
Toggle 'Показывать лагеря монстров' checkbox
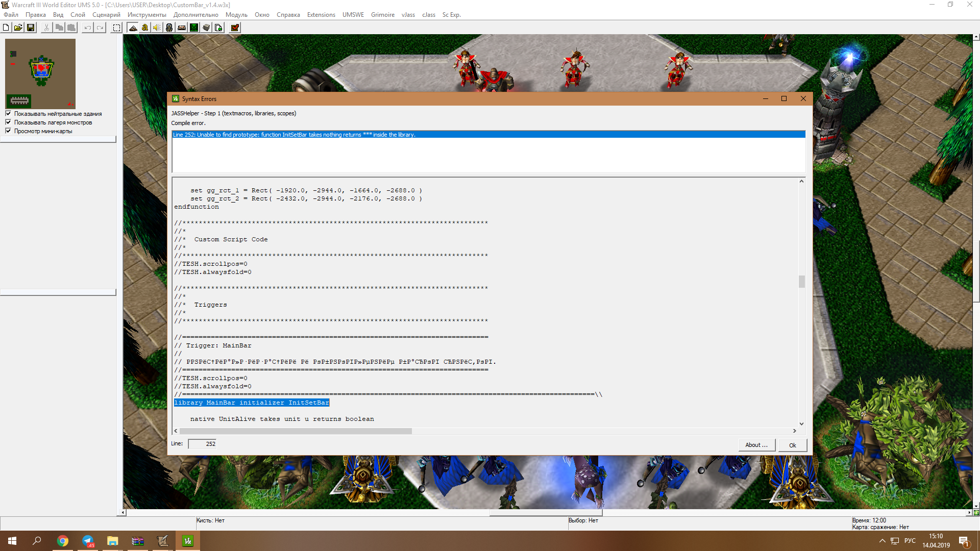coord(8,122)
